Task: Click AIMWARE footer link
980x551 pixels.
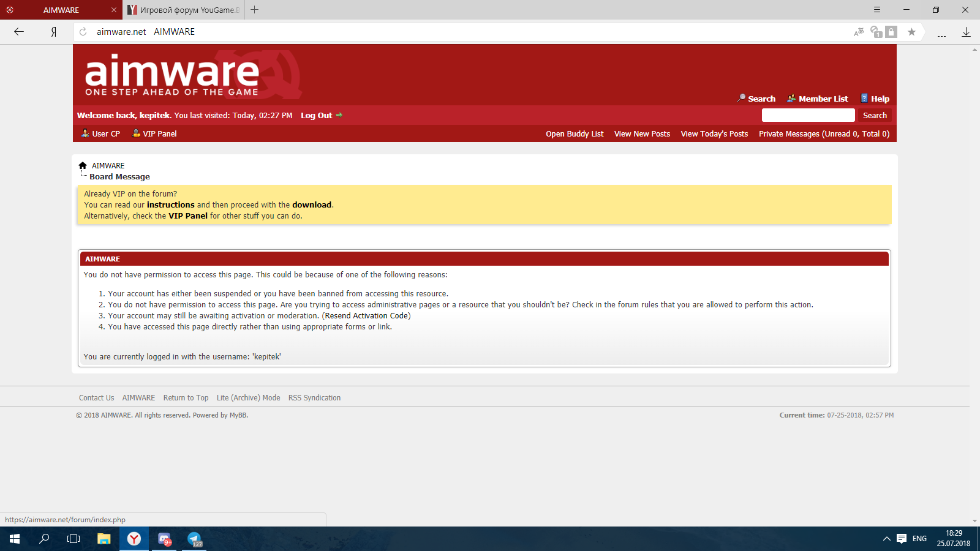Action: click(x=138, y=398)
